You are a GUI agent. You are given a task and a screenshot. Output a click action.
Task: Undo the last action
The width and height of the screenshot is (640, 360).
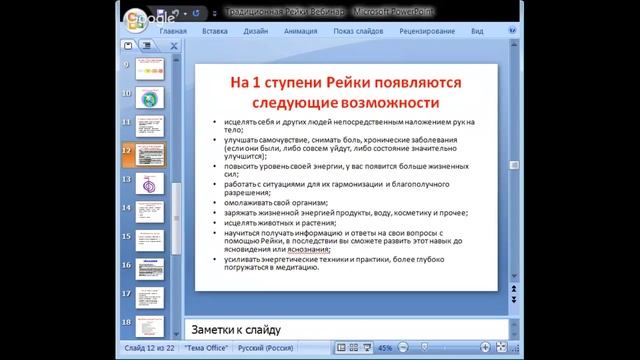(176, 13)
